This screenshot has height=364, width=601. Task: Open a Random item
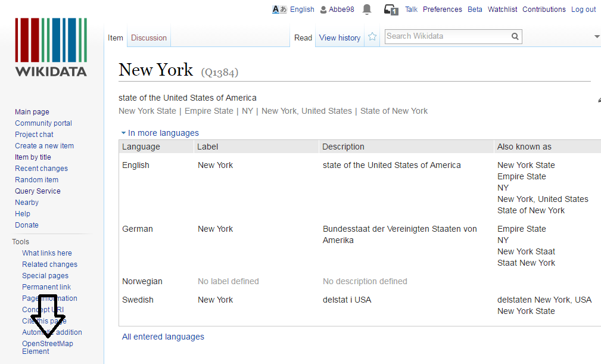37,180
